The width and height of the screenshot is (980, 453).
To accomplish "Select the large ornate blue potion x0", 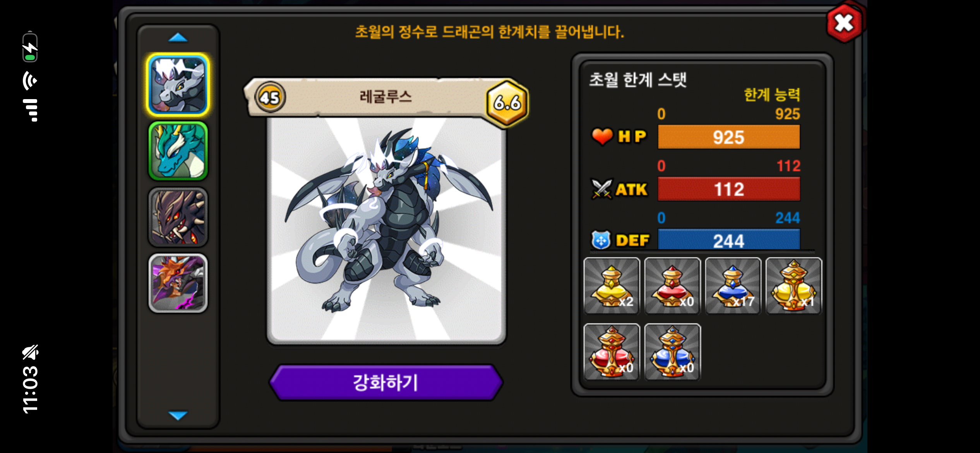I will (672, 352).
